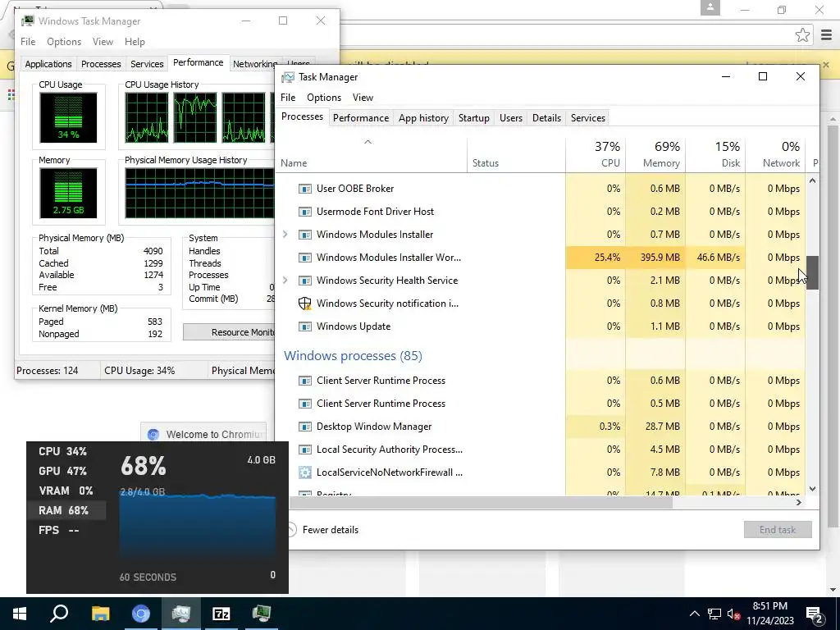The height and width of the screenshot is (630, 840).
Task: Open Processes tab in Windows Task Manager
Action: (x=101, y=64)
